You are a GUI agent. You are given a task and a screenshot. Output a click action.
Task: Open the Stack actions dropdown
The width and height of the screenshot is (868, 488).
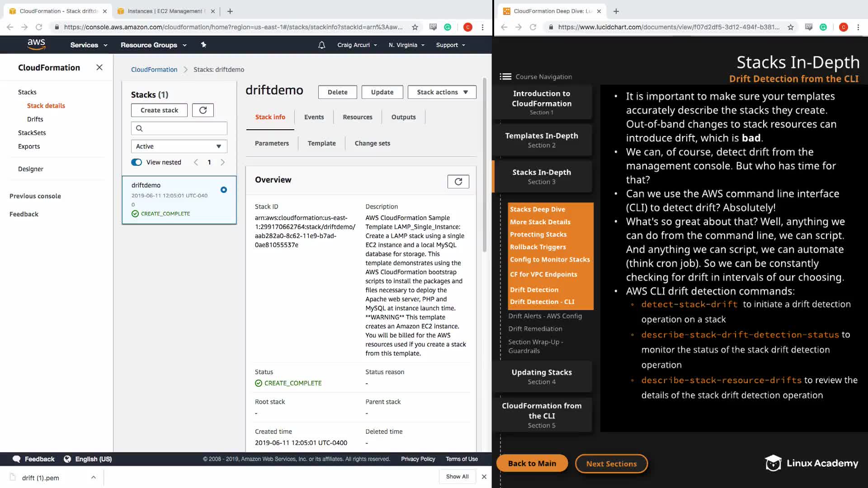click(442, 92)
